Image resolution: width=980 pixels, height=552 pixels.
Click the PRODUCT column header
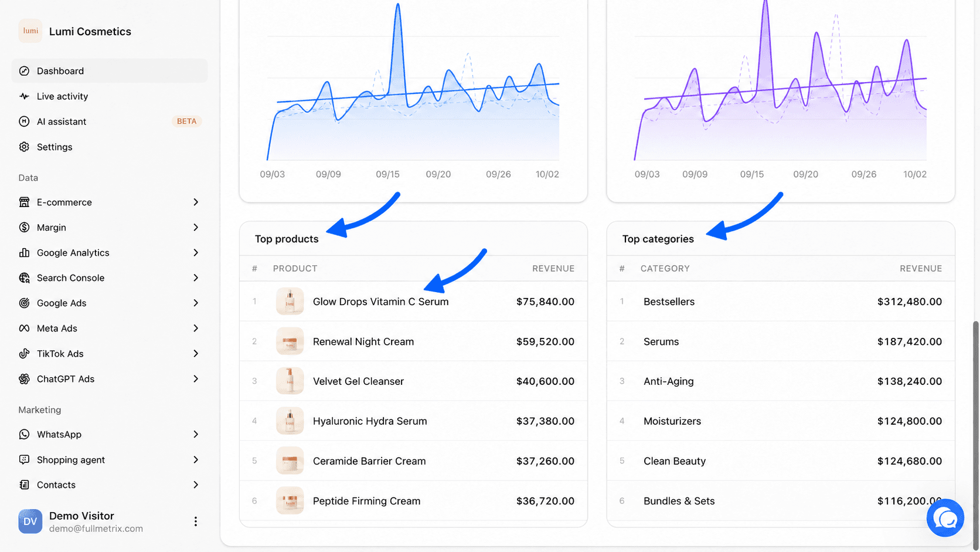tap(295, 268)
